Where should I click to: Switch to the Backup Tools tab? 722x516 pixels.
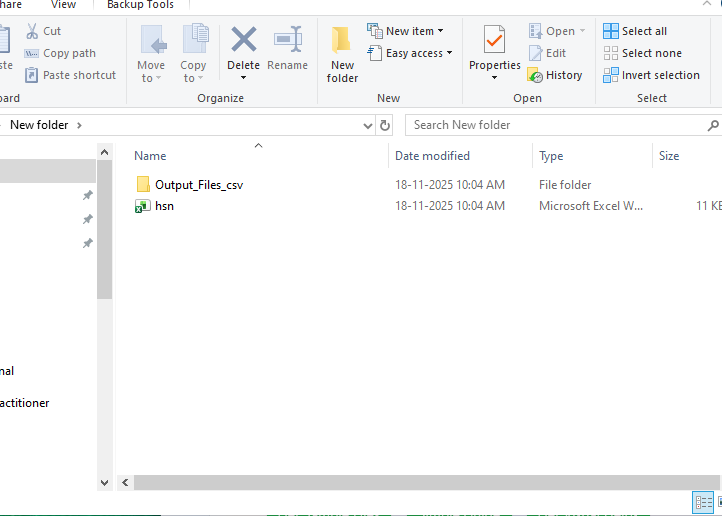click(140, 5)
